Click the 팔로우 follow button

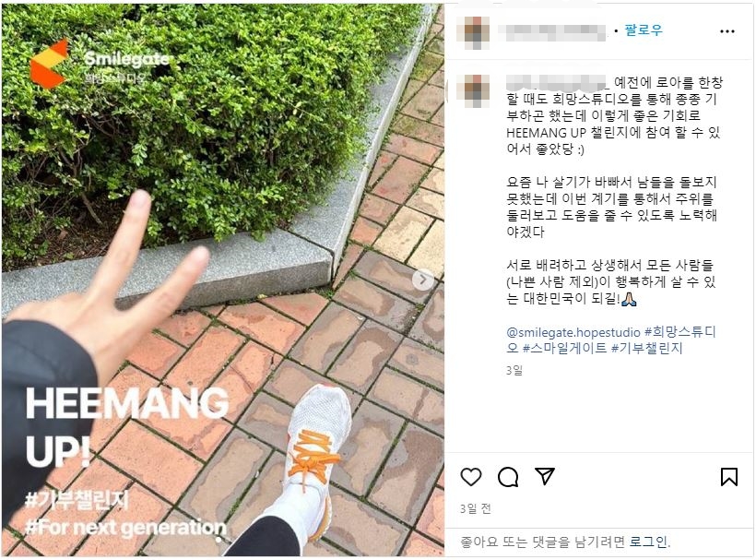tap(644, 30)
